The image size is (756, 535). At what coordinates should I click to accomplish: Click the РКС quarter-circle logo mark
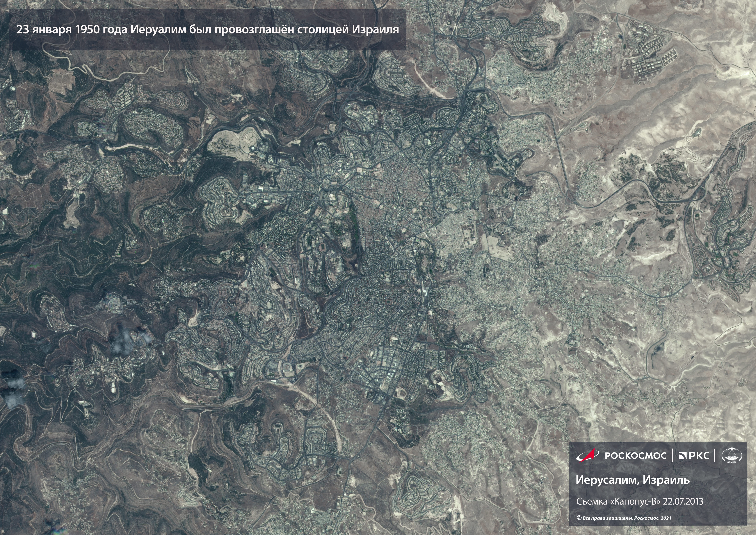pyautogui.click(x=683, y=456)
